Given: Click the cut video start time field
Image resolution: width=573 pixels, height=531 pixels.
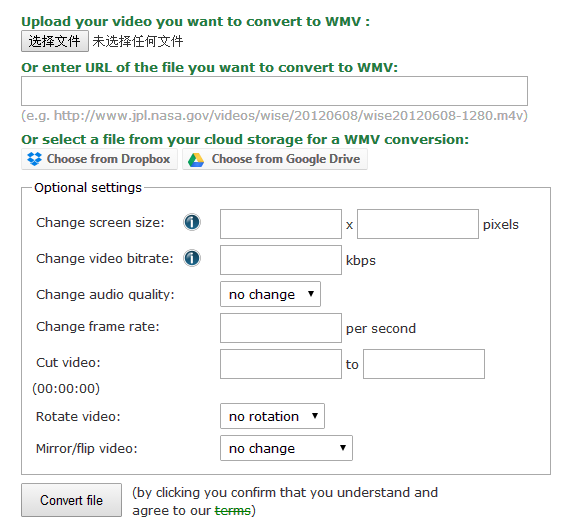Looking at the screenshot, I should 281,364.
